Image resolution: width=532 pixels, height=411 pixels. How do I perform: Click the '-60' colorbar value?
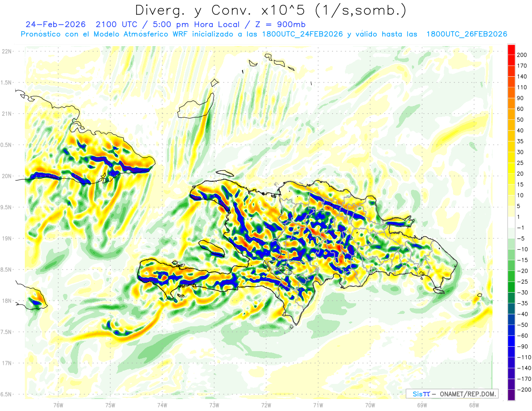coord(522,336)
